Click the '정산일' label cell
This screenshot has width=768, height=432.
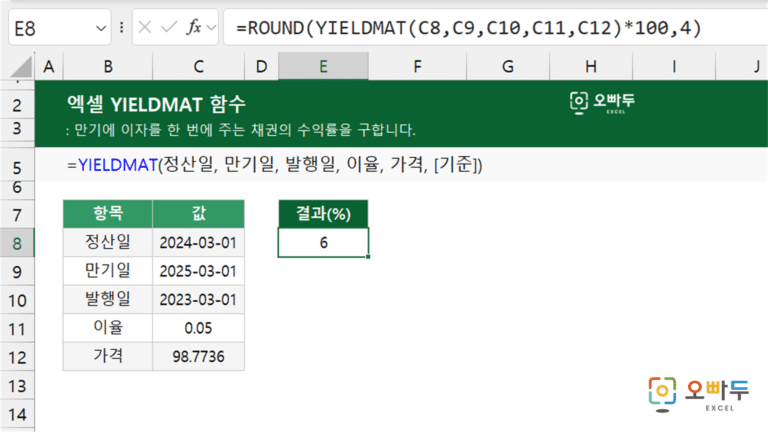coord(108,242)
